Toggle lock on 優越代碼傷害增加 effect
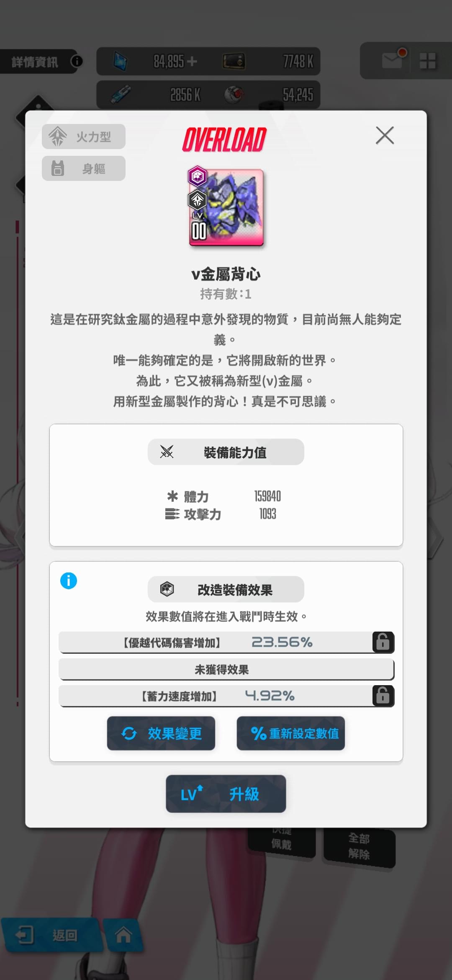Screen dimensions: 452x980 coord(383,642)
